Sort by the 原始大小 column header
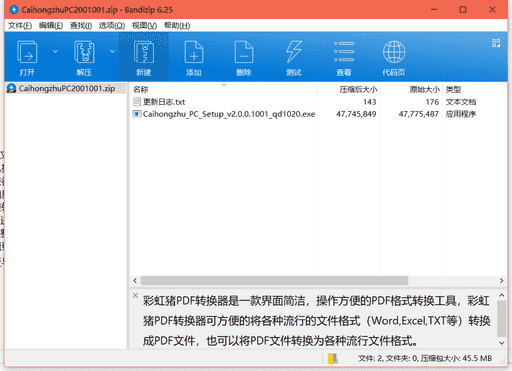512x371 pixels. 411,89
